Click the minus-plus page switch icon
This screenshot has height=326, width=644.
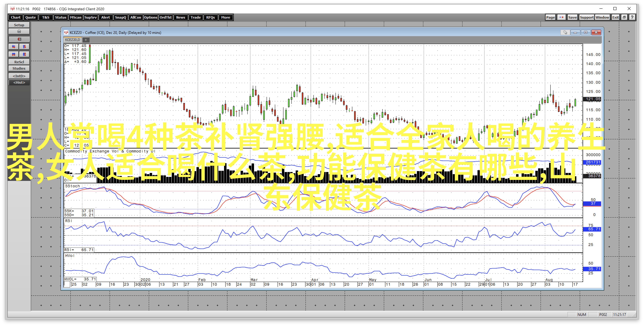[562, 17]
